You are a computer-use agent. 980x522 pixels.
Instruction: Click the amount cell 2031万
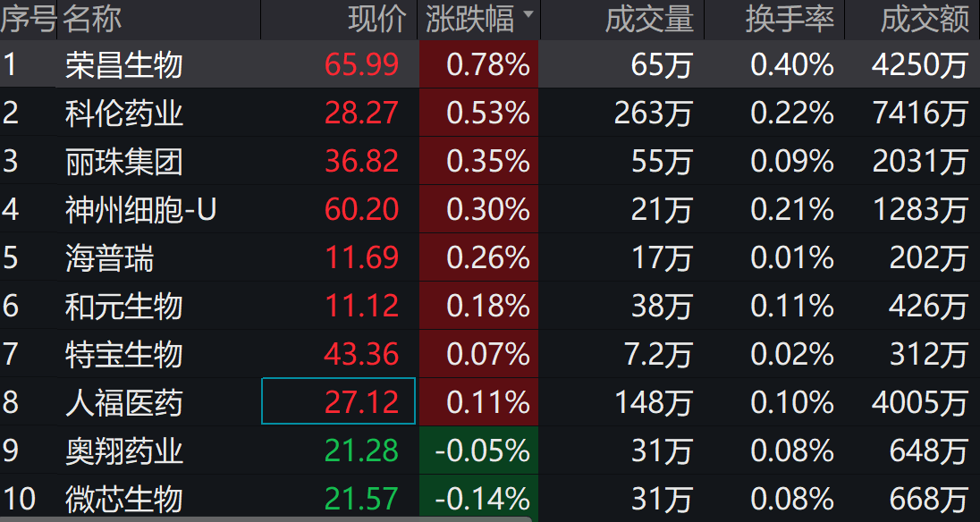(x=920, y=161)
